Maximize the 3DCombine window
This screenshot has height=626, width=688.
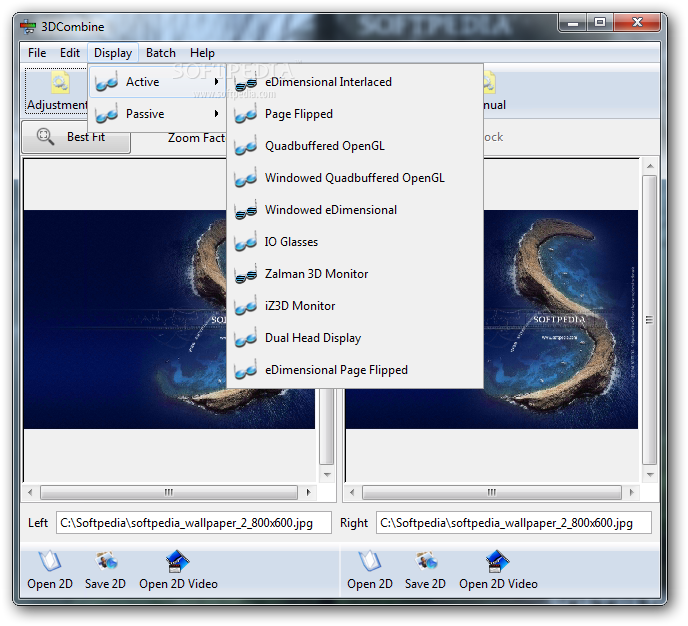pyautogui.click(x=600, y=23)
